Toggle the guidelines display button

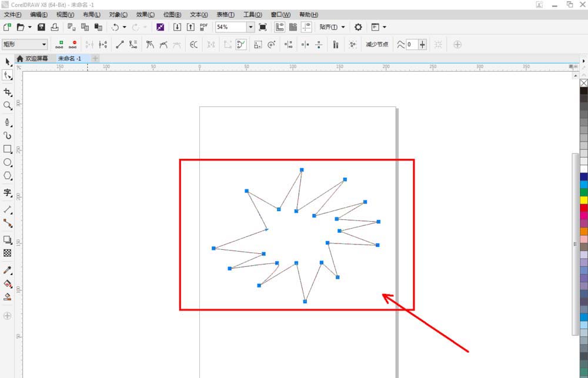pyautogui.click(x=307, y=27)
